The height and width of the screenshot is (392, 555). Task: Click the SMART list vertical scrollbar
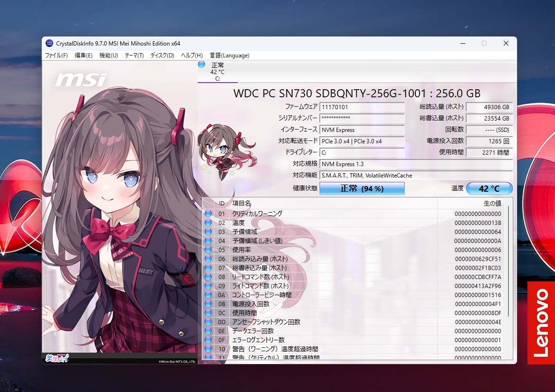[508, 261]
